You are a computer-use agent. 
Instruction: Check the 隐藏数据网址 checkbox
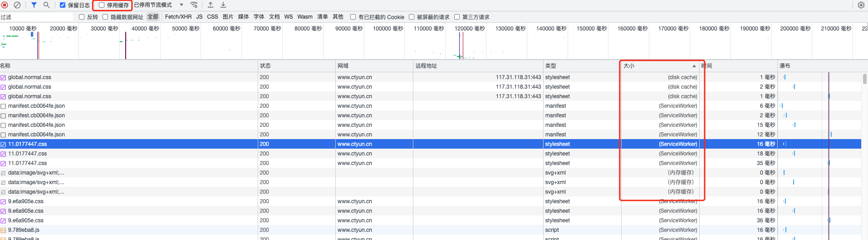pos(105,17)
